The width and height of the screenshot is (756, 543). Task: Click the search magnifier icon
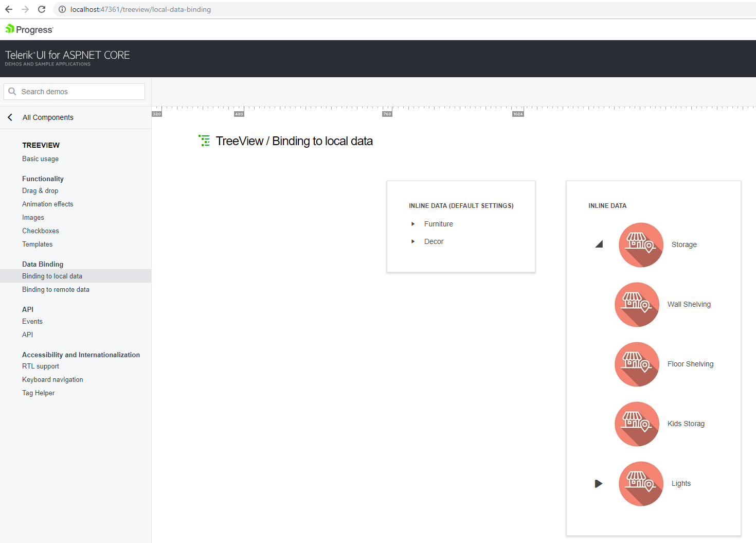(x=12, y=92)
